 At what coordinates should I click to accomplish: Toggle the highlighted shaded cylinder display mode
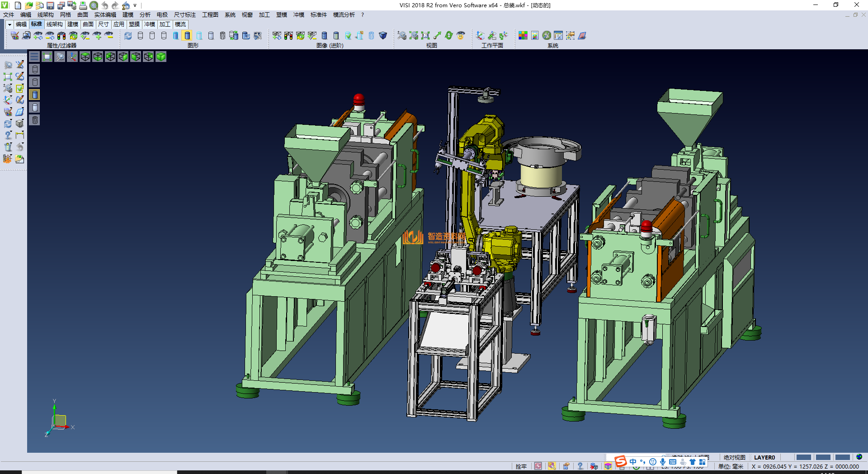187,35
